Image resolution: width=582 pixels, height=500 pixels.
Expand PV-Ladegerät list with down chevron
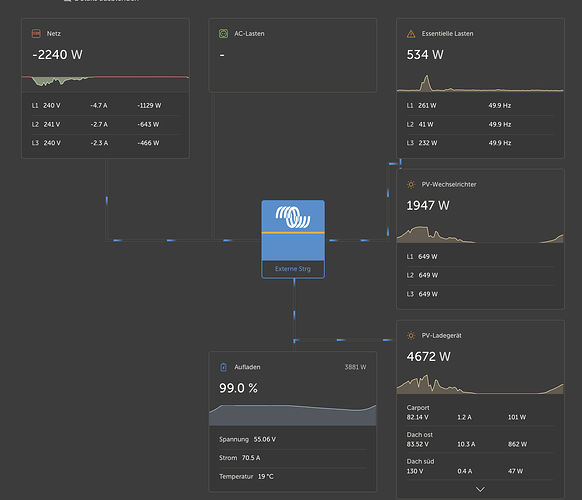(480, 489)
